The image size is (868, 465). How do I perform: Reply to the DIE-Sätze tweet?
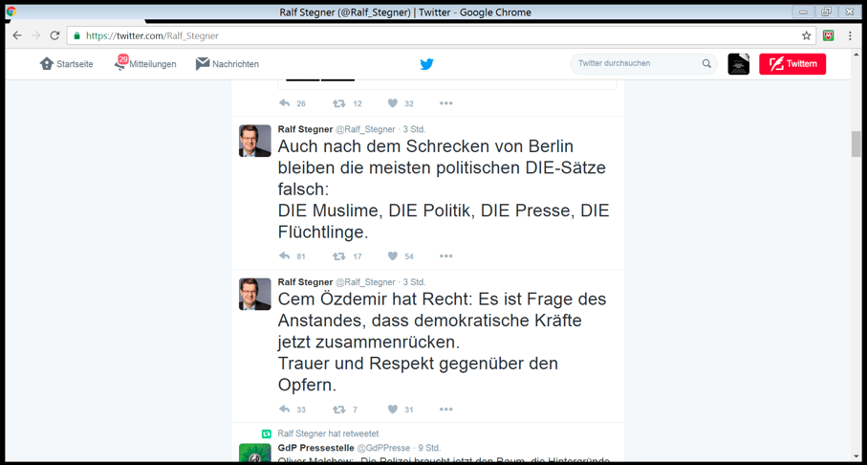coord(284,256)
